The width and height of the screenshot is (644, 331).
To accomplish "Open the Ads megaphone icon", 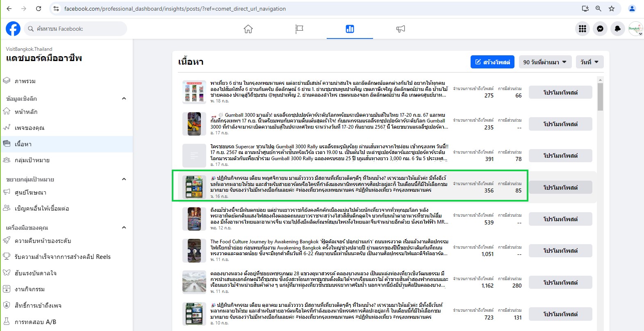I will coord(401,29).
